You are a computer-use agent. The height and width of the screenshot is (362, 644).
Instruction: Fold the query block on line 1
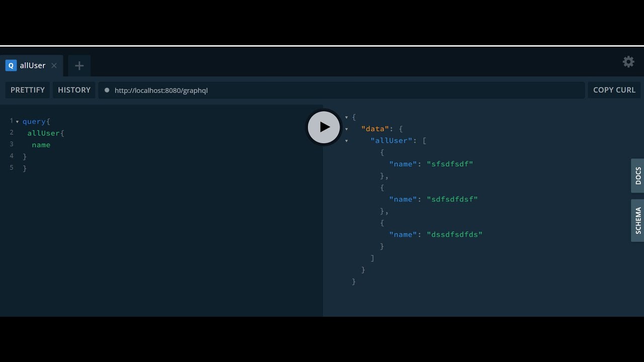point(18,122)
